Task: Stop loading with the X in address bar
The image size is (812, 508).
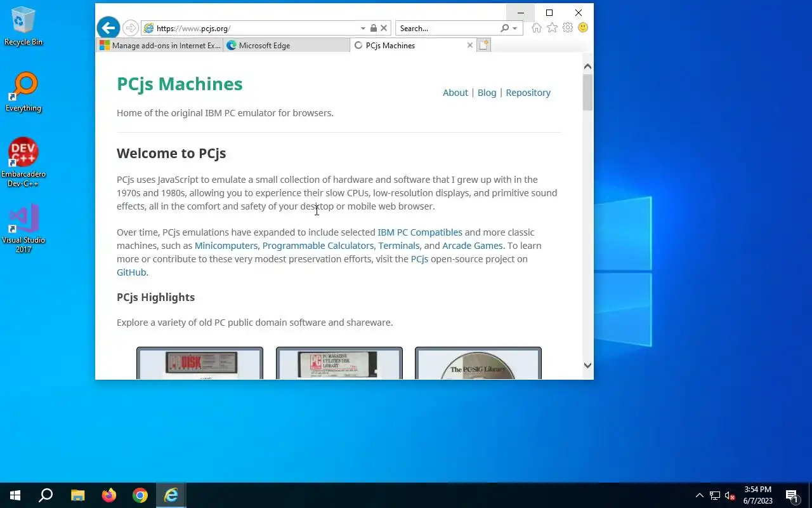Action: [x=384, y=28]
